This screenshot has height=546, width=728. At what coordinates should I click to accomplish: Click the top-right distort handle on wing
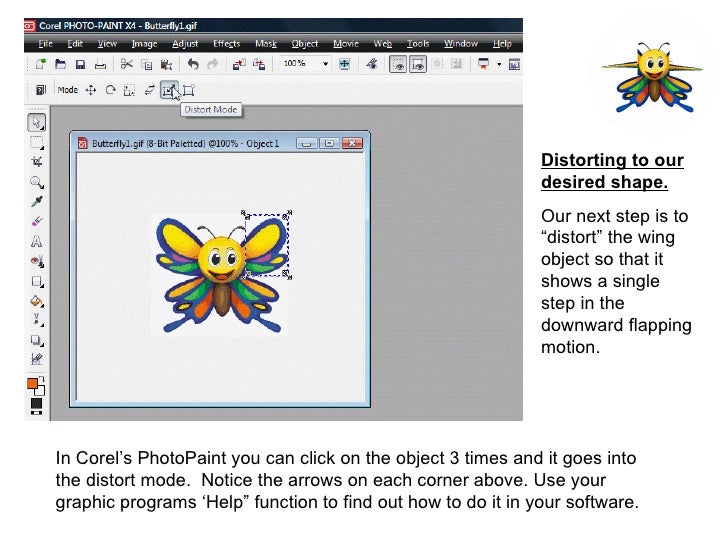(287, 214)
